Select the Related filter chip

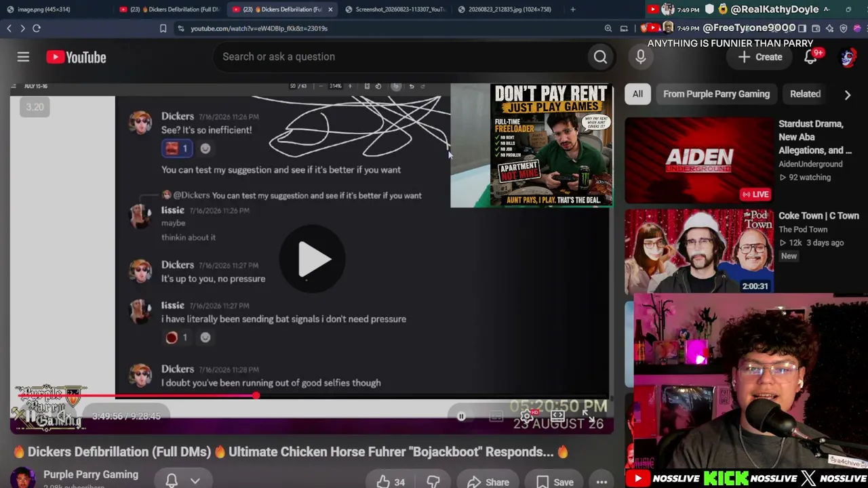[x=805, y=94]
